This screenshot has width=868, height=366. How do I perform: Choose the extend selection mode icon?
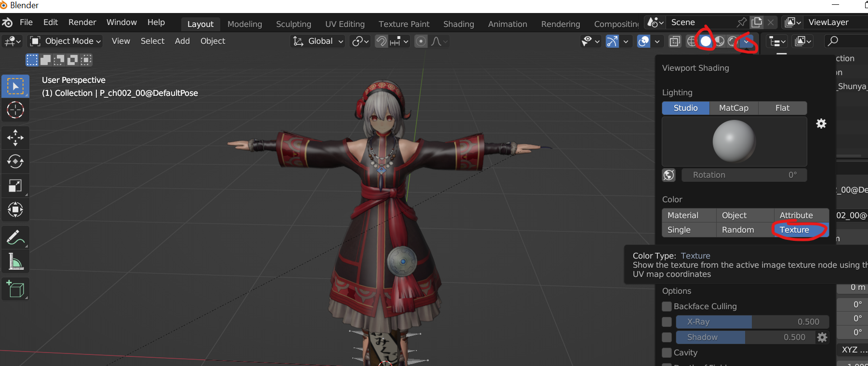tap(46, 60)
